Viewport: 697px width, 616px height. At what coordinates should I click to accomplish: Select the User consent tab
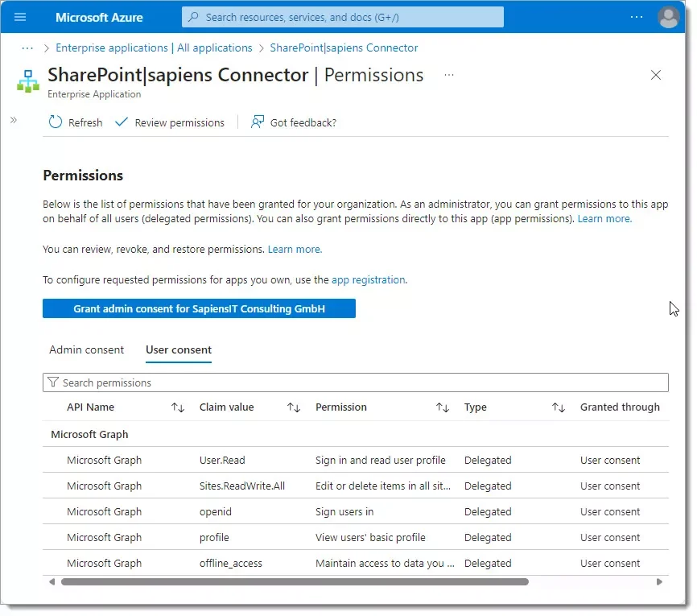click(179, 349)
